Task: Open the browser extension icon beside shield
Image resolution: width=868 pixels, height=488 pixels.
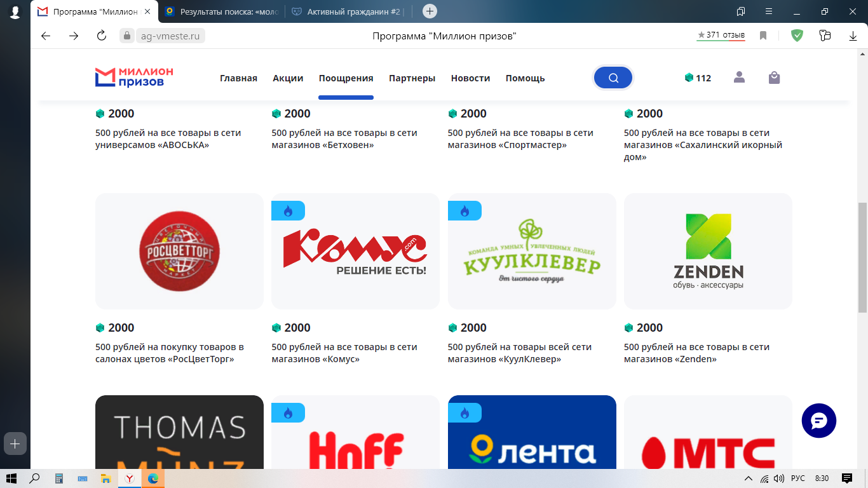Action: pos(825,36)
